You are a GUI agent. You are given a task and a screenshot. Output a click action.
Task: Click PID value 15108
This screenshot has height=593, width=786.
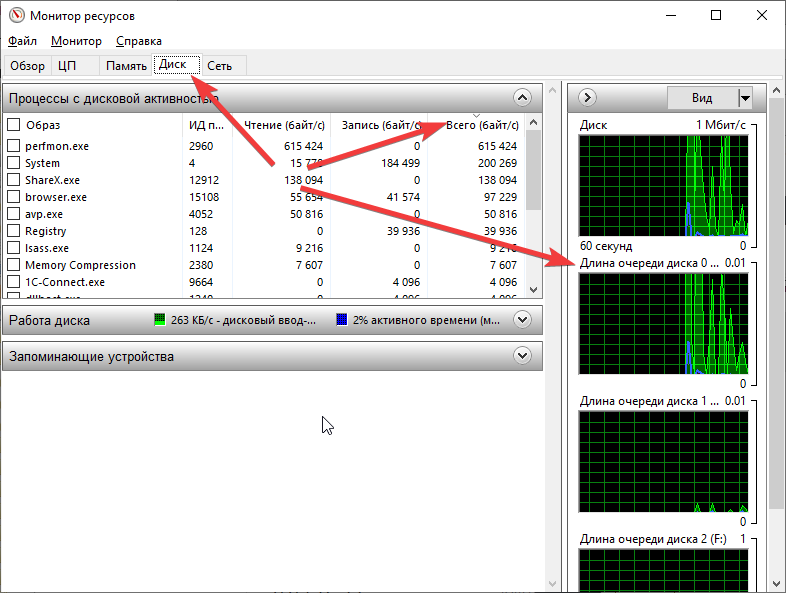click(204, 197)
